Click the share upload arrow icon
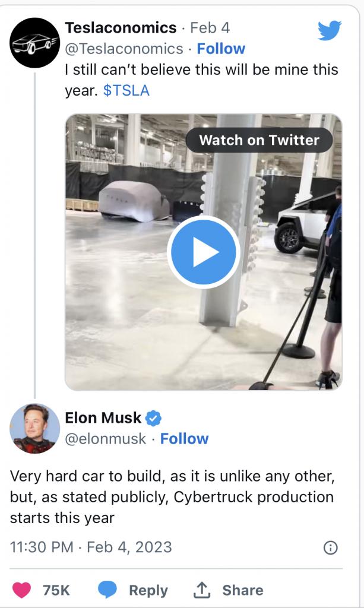Viewport: 364px width, 608px height. pyautogui.click(x=202, y=590)
